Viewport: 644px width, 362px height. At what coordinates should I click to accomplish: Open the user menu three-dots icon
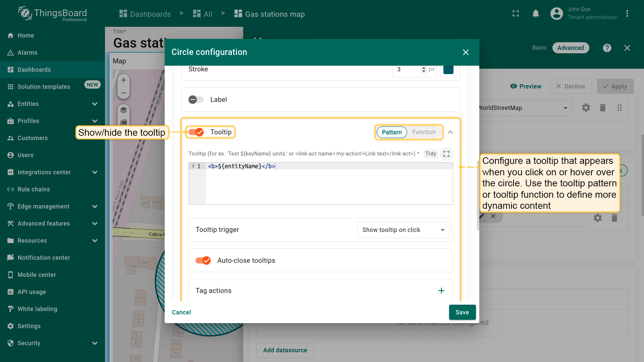tap(627, 14)
